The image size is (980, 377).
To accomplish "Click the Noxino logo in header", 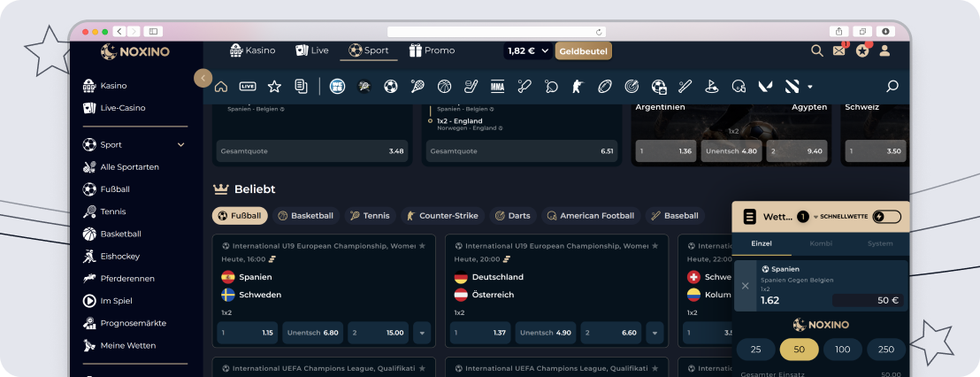I will (135, 51).
